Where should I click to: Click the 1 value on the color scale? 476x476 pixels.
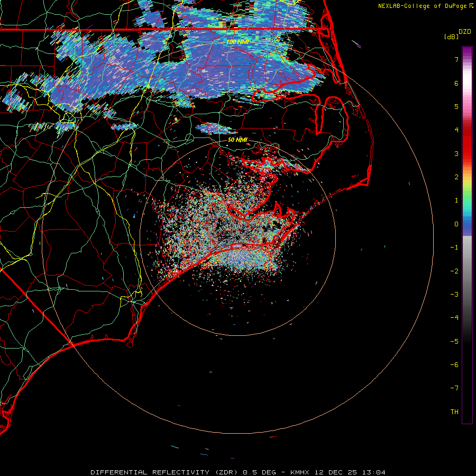coord(456,200)
